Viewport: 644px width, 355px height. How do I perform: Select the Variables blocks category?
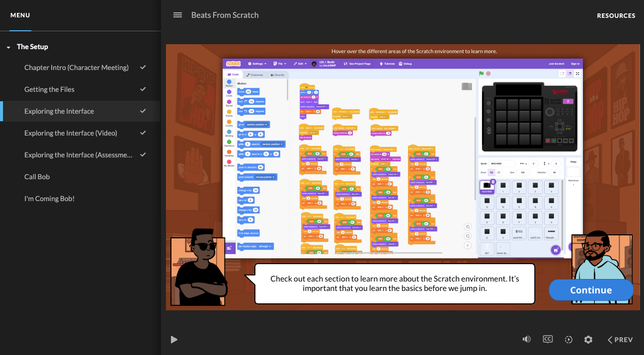coord(229,153)
